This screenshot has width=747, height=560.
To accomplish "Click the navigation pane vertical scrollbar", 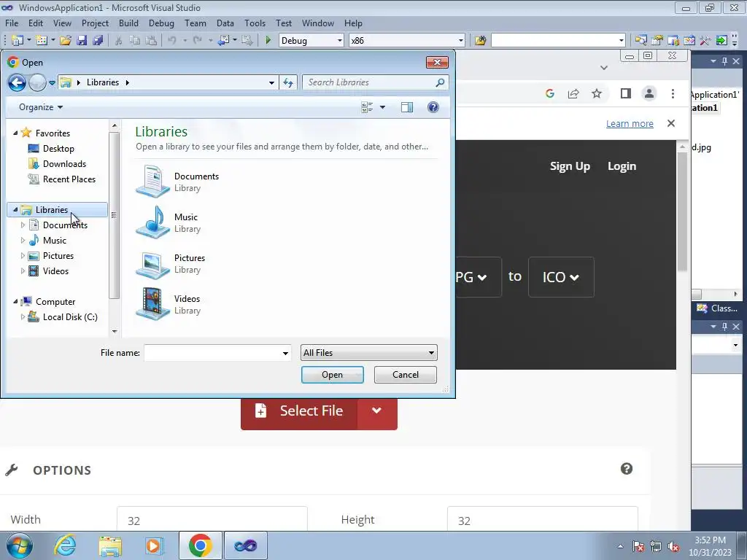I will [x=114, y=215].
